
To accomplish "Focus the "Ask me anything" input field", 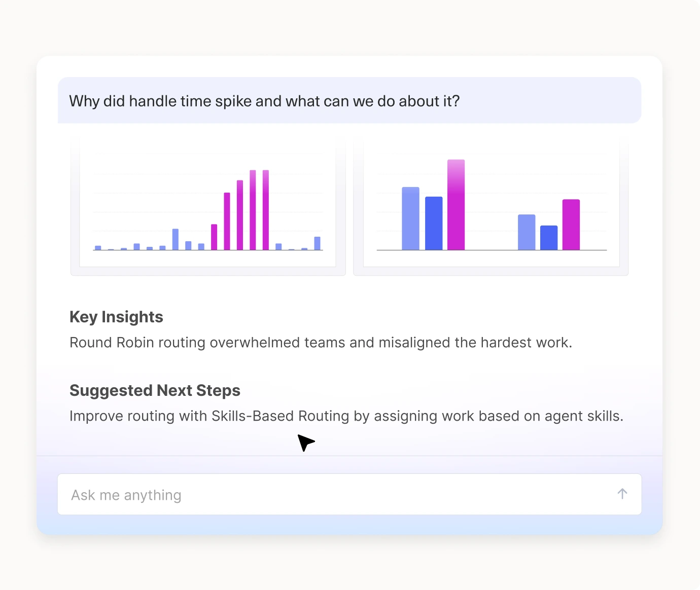I will (335, 495).
